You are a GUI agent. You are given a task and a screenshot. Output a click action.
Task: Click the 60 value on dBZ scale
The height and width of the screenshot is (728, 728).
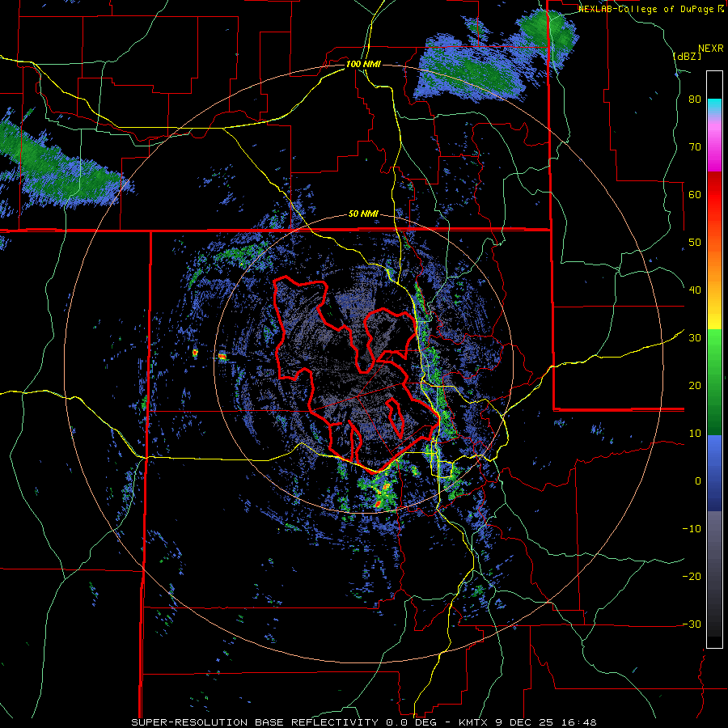pyautogui.click(x=695, y=194)
